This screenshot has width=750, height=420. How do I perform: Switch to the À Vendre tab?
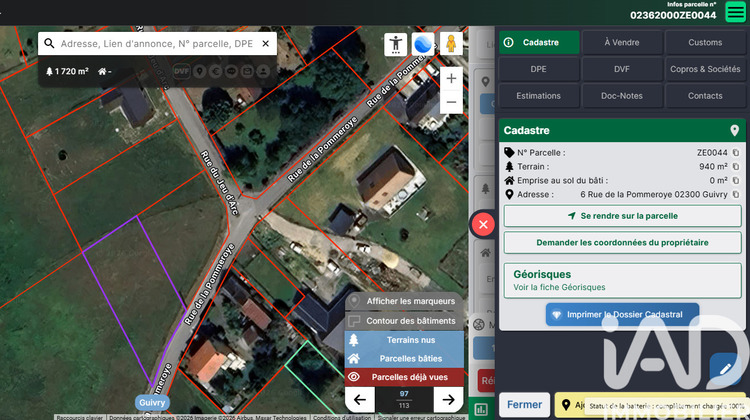[x=622, y=42]
